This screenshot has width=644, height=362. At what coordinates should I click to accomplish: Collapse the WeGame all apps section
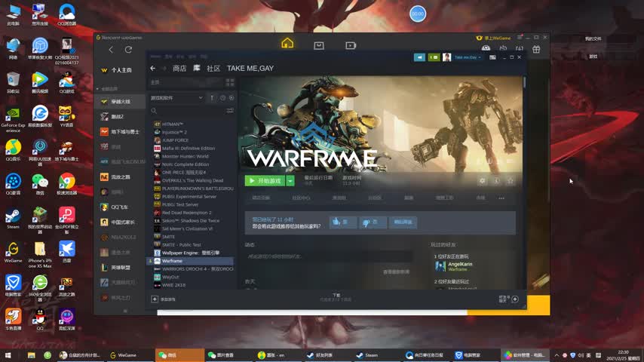click(98, 89)
